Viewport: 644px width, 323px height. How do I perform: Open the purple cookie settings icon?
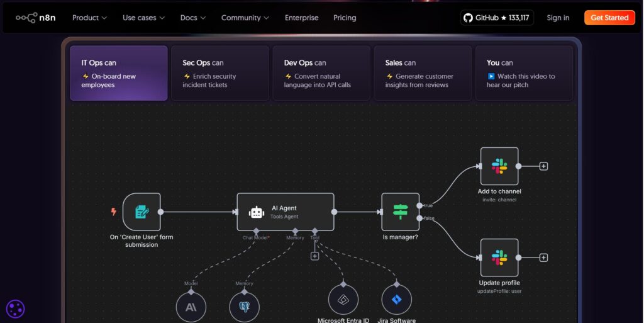point(16,309)
